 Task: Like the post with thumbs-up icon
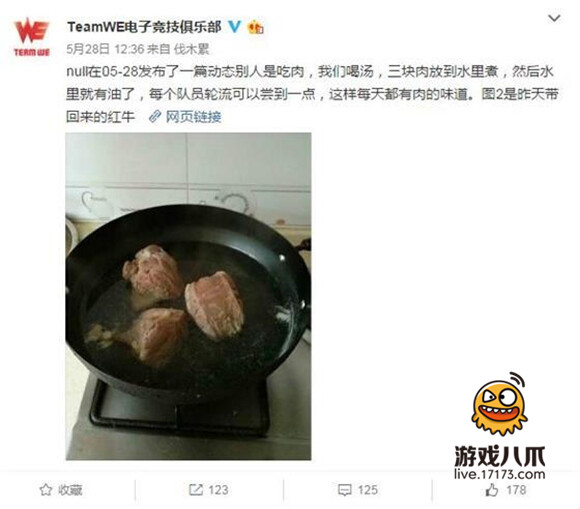click(492, 490)
